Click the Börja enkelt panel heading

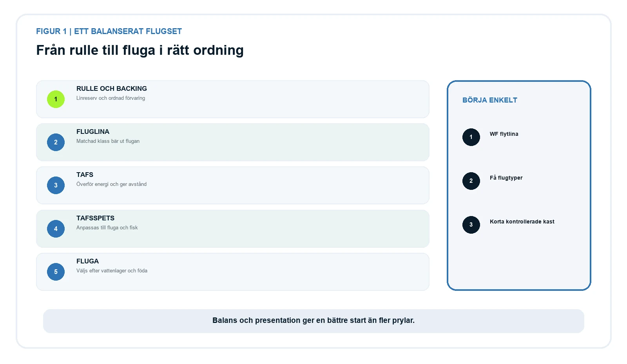tap(489, 100)
